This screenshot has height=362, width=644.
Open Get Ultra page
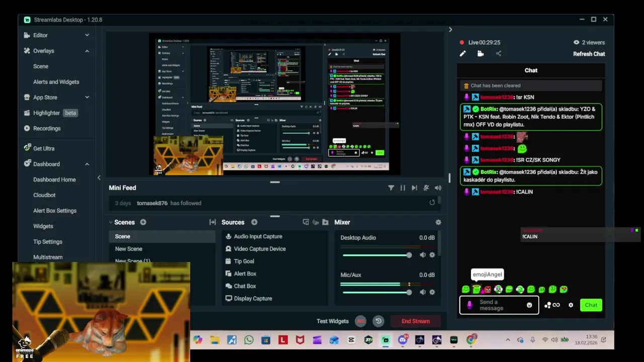(39, 148)
